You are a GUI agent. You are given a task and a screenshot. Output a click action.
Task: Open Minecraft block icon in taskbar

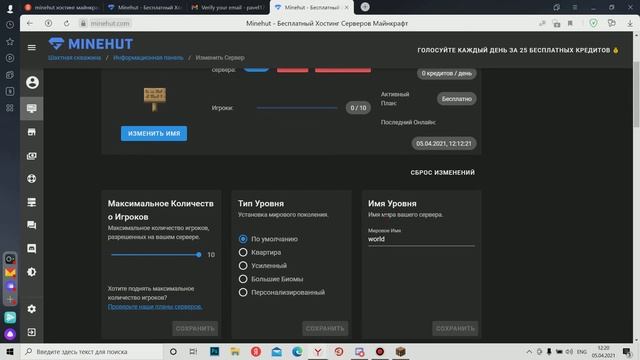click(x=400, y=351)
